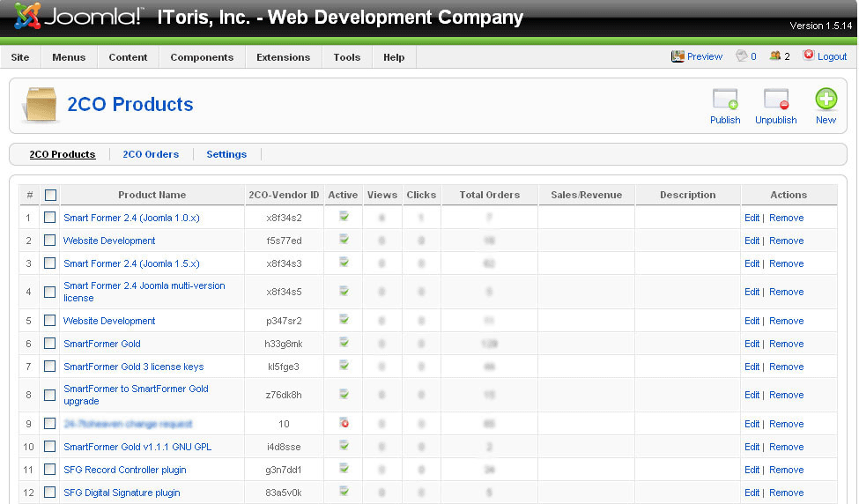
Task: Toggle active icon for SFG Record Controller plugin
Action: tap(344, 469)
